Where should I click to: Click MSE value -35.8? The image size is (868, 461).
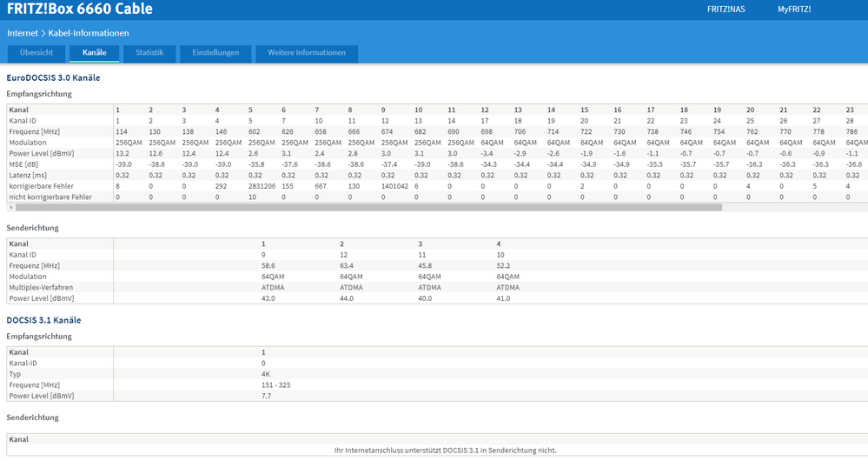point(256,164)
